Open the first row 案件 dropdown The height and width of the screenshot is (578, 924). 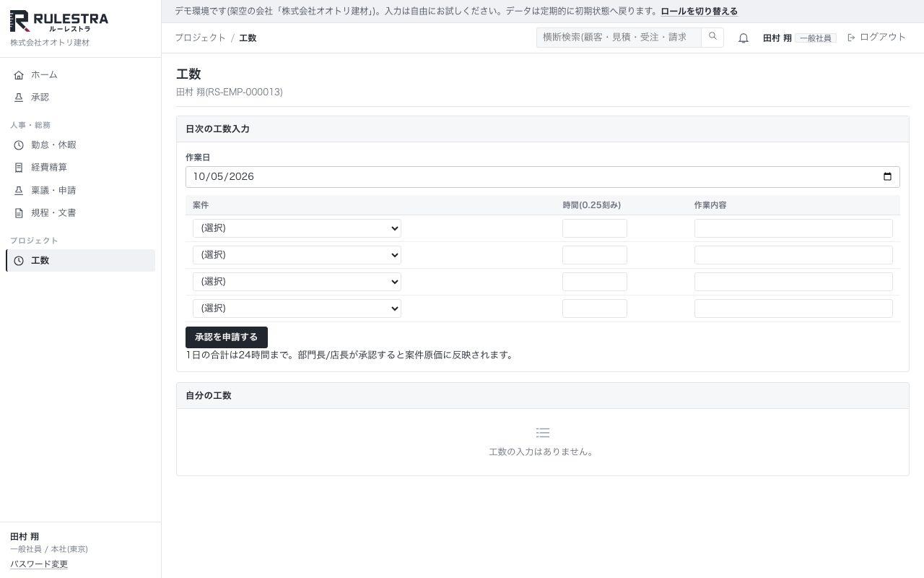point(297,228)
